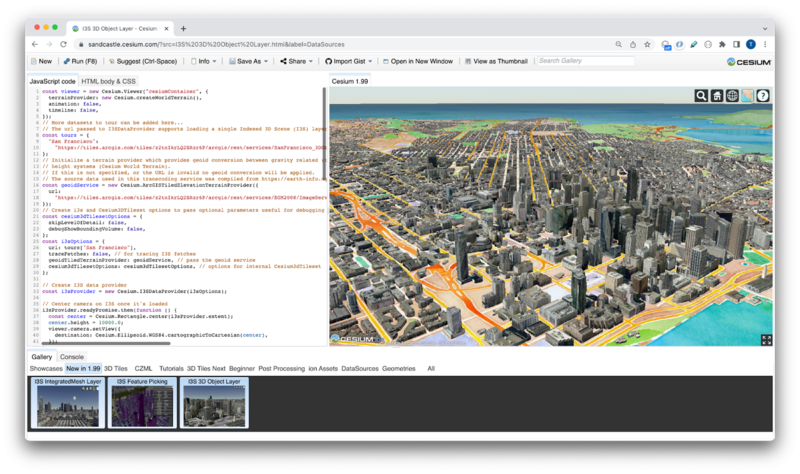Open the Chrome profile avatar

(751, 44)
